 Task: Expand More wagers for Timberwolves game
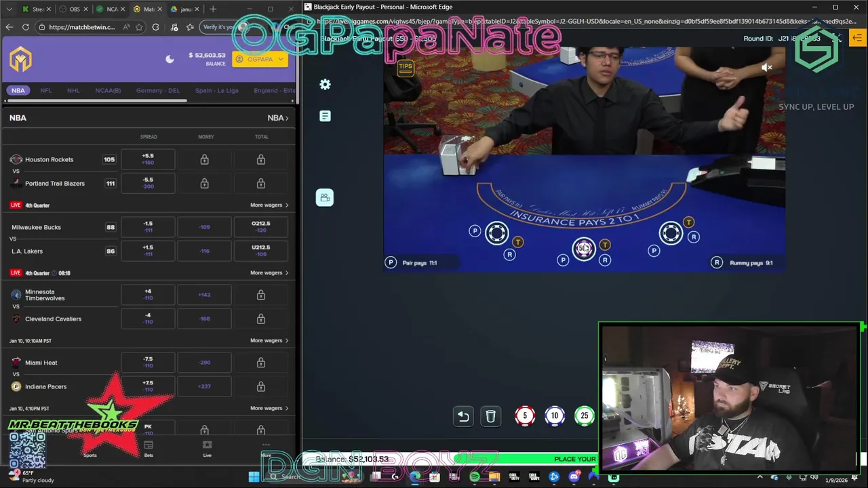click(x=269, y=340)
